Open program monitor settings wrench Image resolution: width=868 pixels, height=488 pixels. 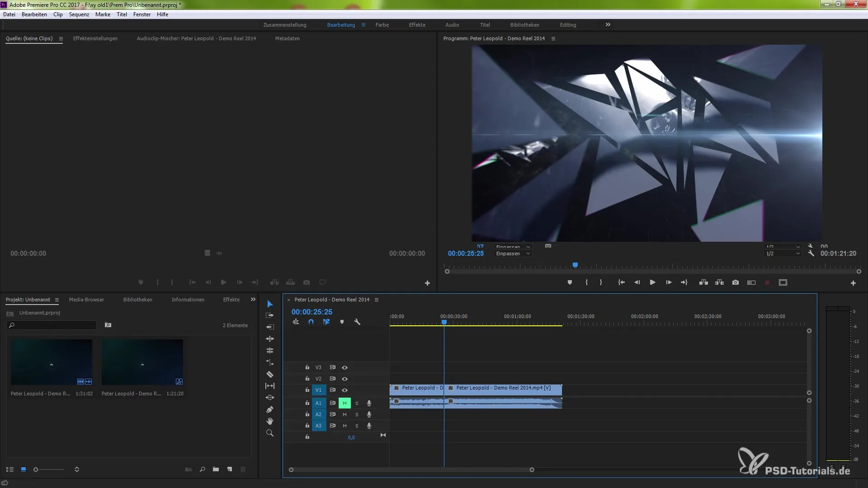tap(811, 253)
